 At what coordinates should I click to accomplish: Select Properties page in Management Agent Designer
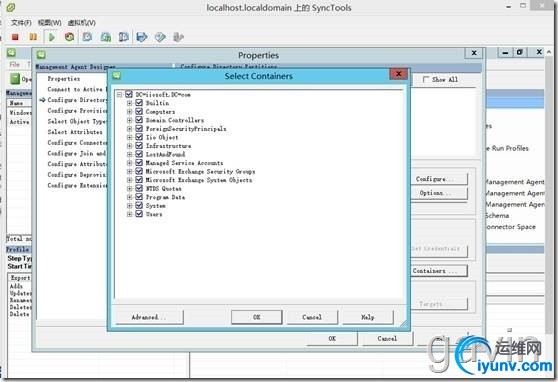tap(64, 78)
